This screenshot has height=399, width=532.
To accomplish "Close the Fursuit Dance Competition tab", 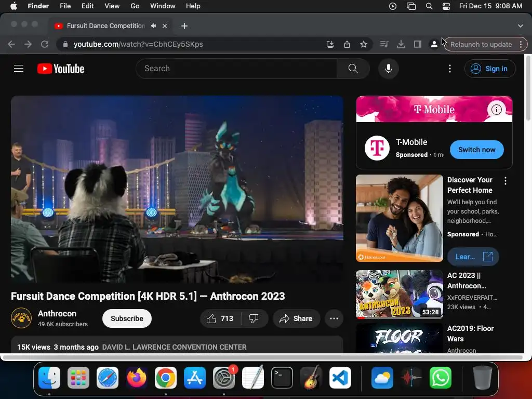I will point(165,26).
